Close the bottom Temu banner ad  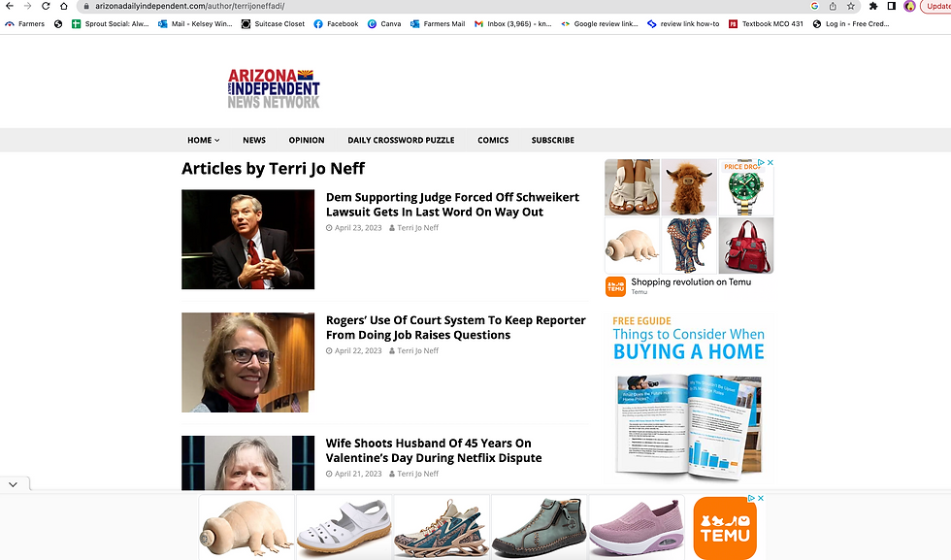pos(761,498)
